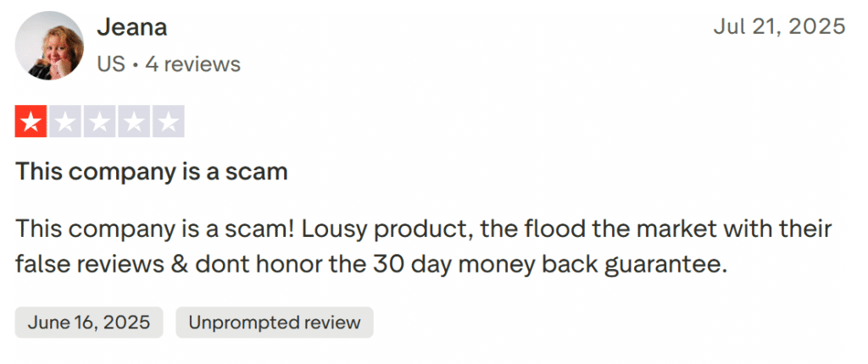Image resolution: width=868 pixels, height=364 pixels.
Task: Open the bold "This company is a scam" title
Action: pos(152,173)
